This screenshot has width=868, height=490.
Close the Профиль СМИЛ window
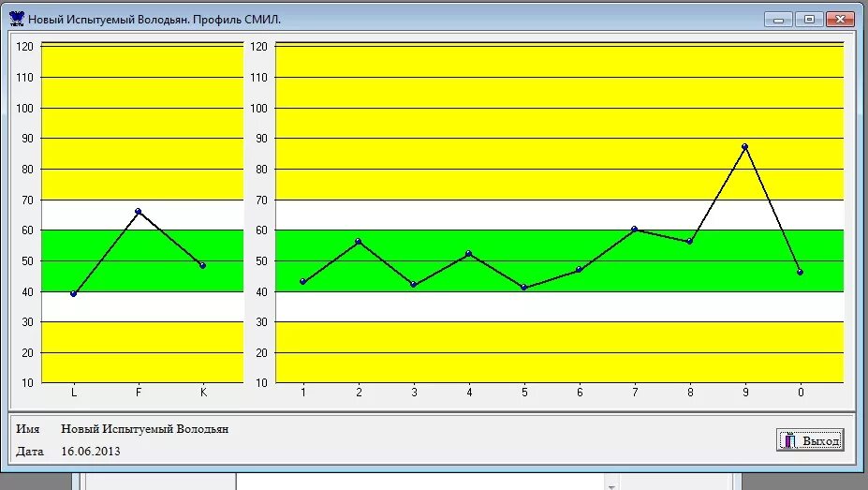[840, 20]
